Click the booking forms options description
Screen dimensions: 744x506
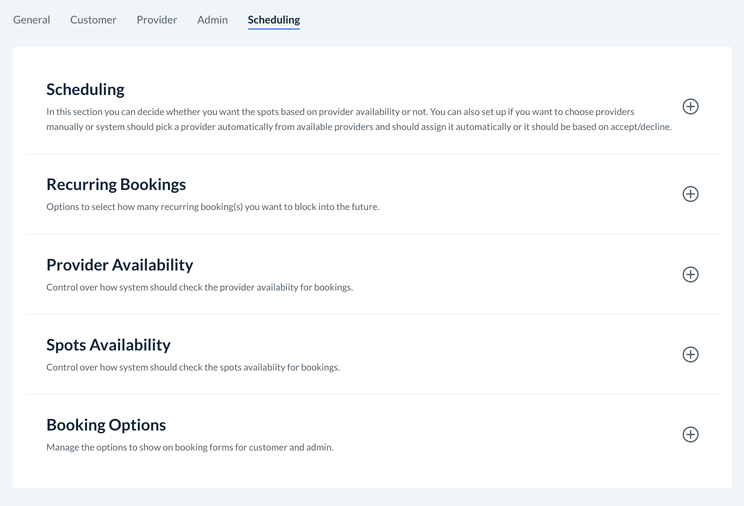point(189,447)
